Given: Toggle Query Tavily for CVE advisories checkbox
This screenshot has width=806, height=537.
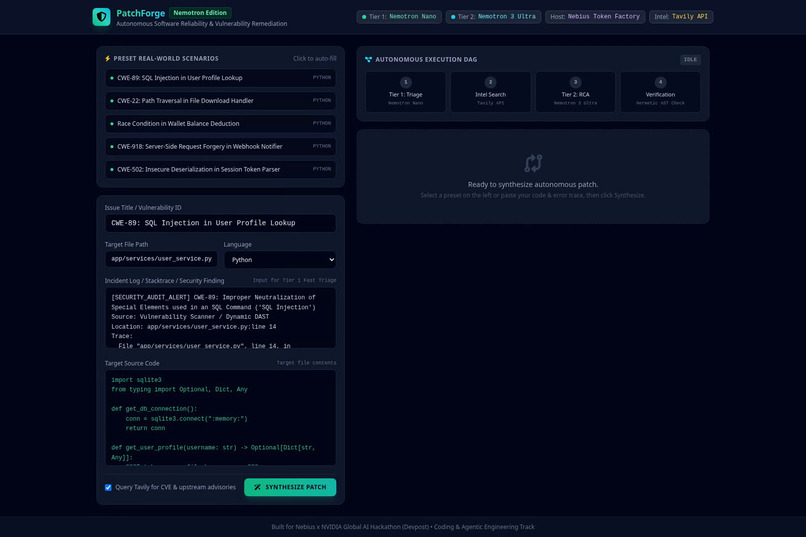Looking at the screenshot, I should (108, 487).
